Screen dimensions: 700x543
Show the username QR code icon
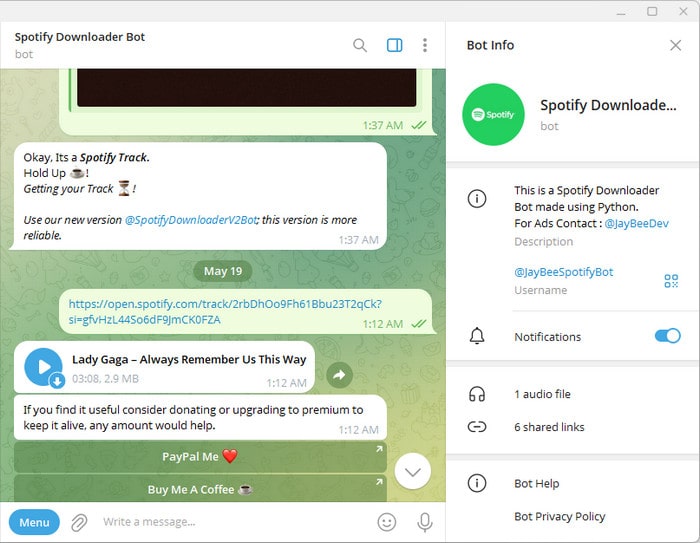click(x=671, y=281)
